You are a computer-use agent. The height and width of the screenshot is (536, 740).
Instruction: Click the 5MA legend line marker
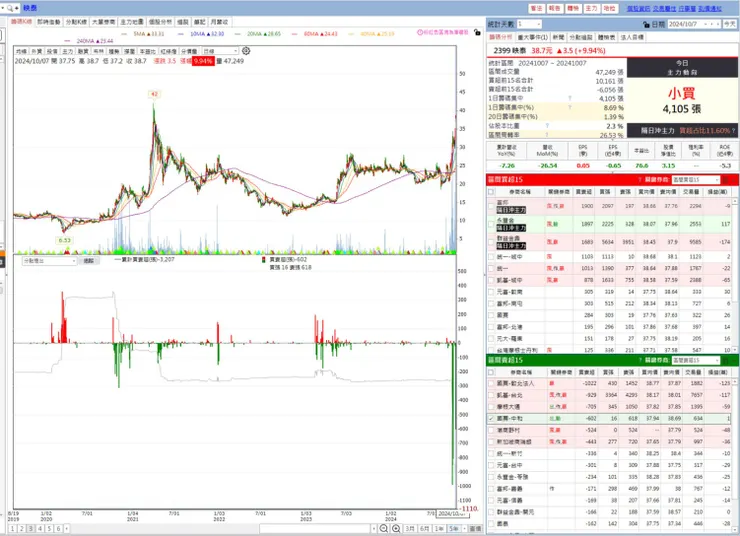pos(124,34)
